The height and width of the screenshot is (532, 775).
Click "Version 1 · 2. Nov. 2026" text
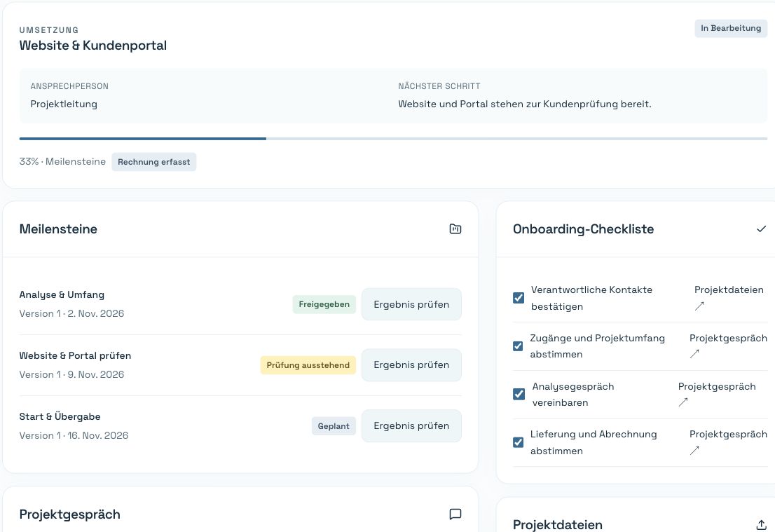pos(71,313)
